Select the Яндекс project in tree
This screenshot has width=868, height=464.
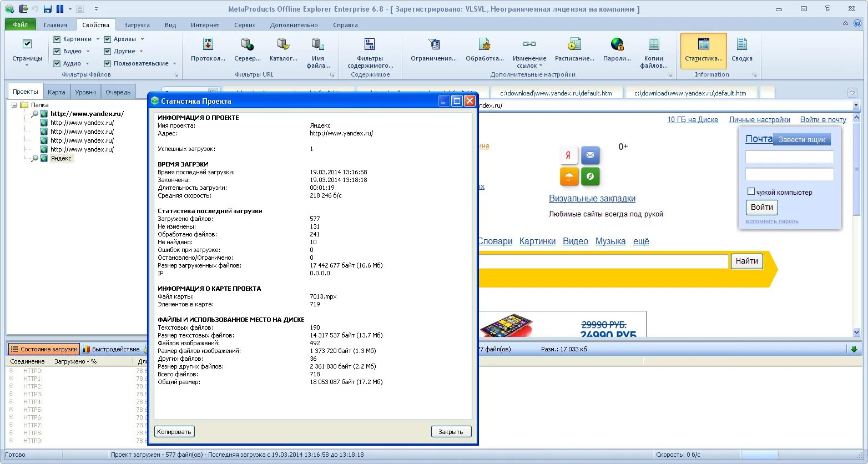[61, 158]
